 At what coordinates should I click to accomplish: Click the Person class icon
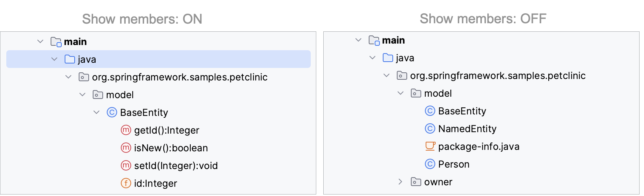(x=430, y=164)
